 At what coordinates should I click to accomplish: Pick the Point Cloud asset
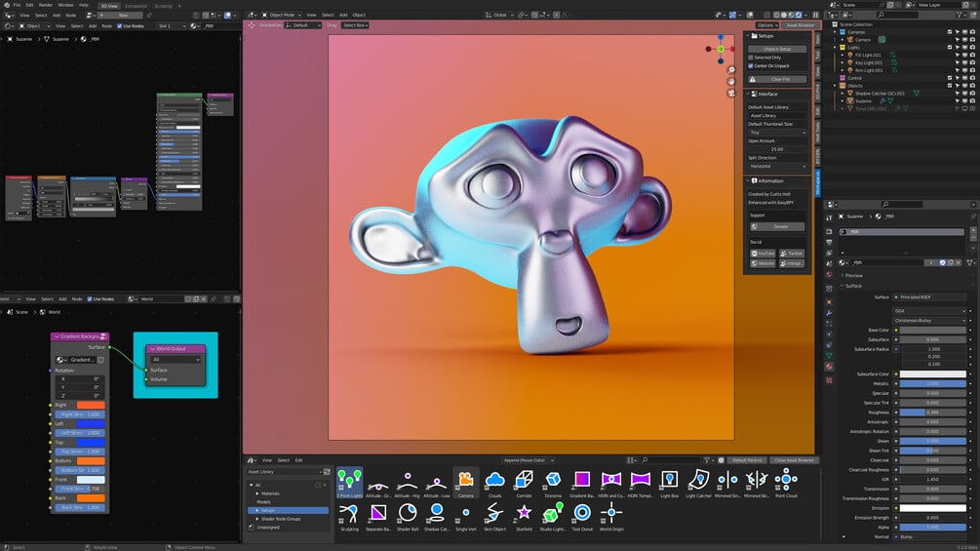click(x=786, y=482)
